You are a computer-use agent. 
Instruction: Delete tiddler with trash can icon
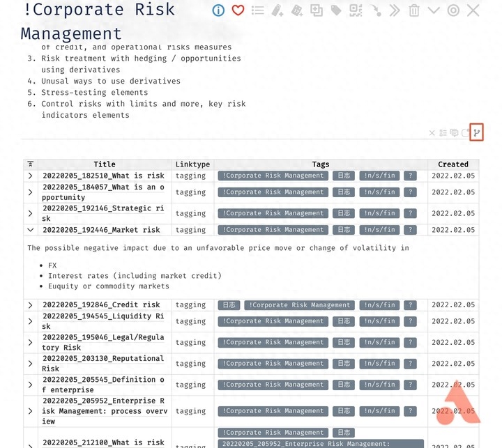(414, 10)
